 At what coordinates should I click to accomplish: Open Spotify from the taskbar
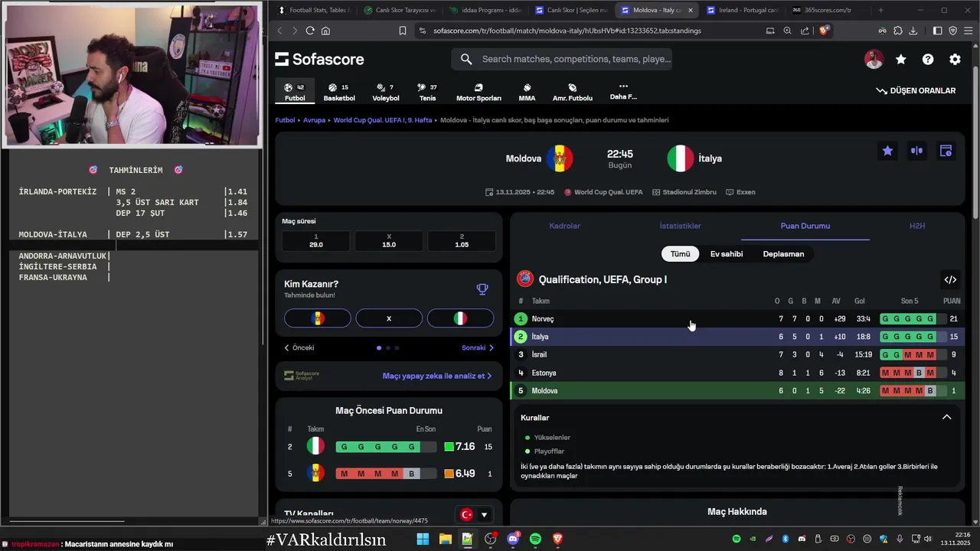point(535,539)
